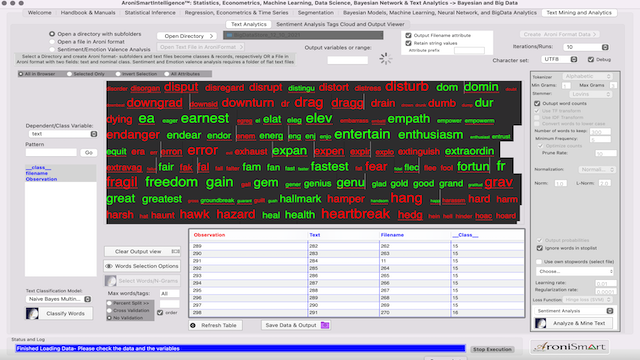Enable Use own stopwords checkbox

[539, 262]
